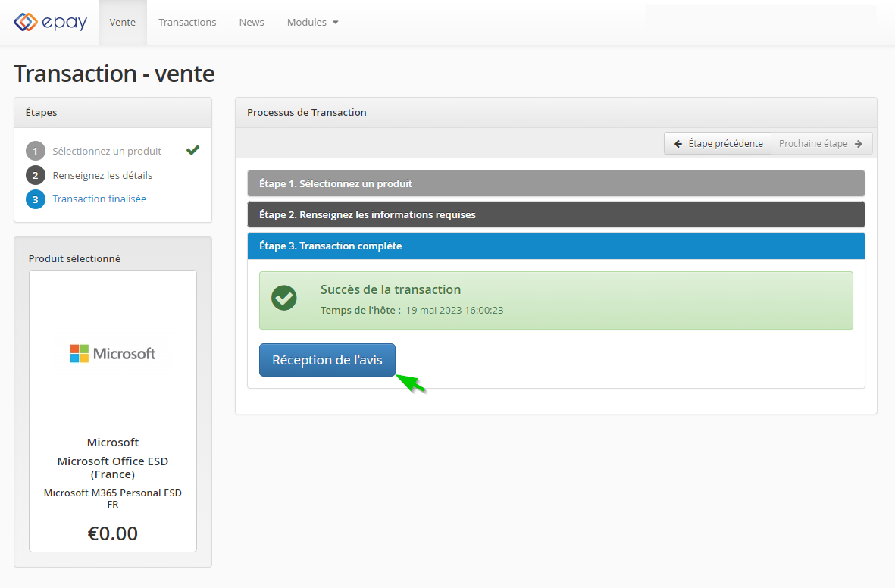895x588 pixels.
Task: Click the Transaction - vente page heading
Action: coord(114,73)
